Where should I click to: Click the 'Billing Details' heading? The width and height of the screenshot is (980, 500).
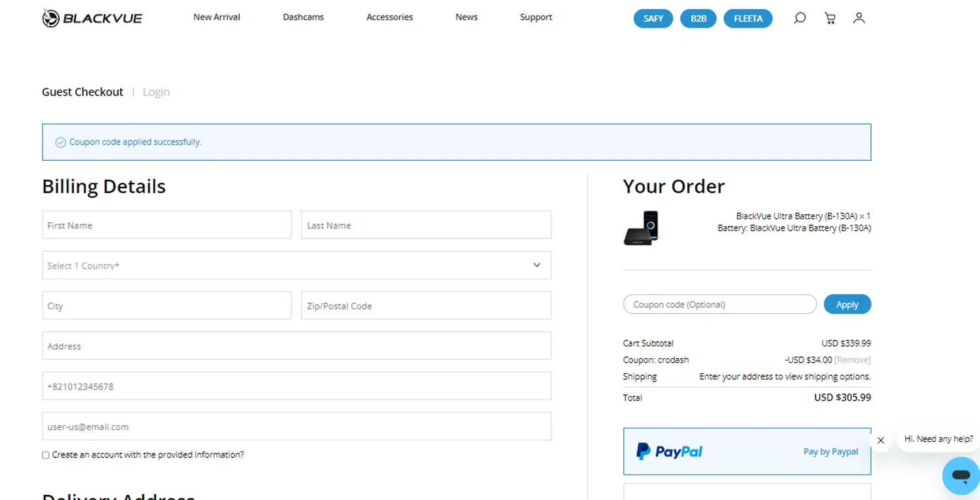[x=104, y=187]
